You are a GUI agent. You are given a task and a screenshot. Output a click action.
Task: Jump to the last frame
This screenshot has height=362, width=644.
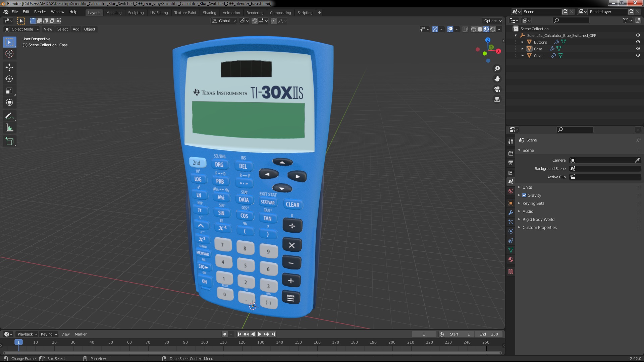273,334
